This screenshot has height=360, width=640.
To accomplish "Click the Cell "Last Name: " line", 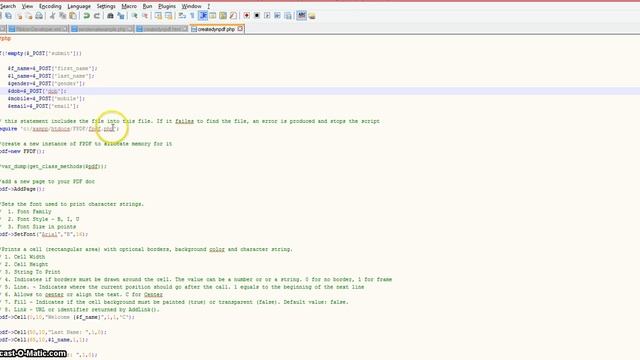I will pyautogui.click(x=53, y=332).
